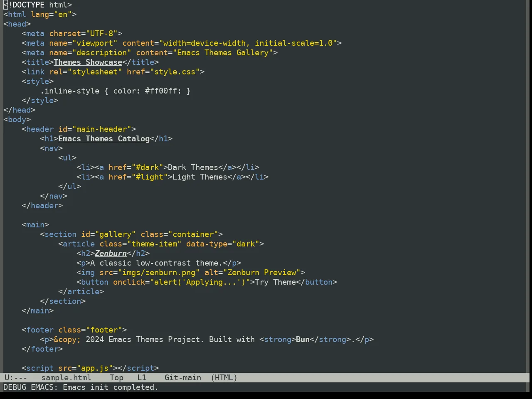Click 'Emacs Themes Gallery' description content

click(x=223, y=53)
